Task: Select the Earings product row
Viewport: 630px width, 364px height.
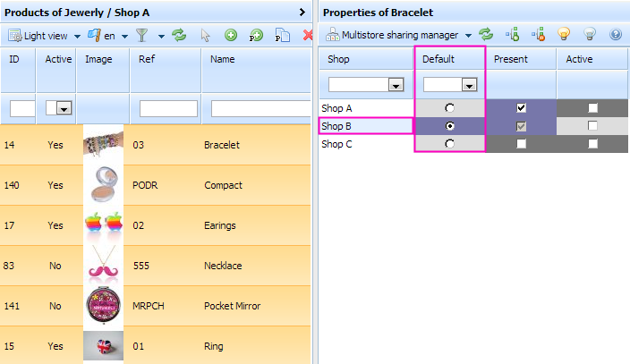Action: click(x=156, y=225)
